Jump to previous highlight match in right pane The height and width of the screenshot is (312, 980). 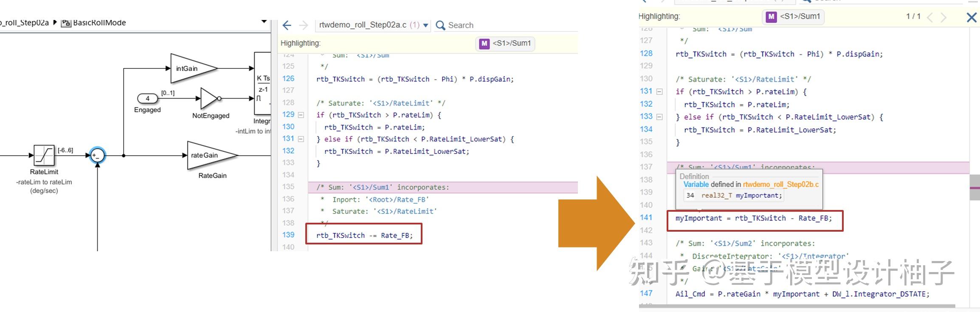pos(930,17)
